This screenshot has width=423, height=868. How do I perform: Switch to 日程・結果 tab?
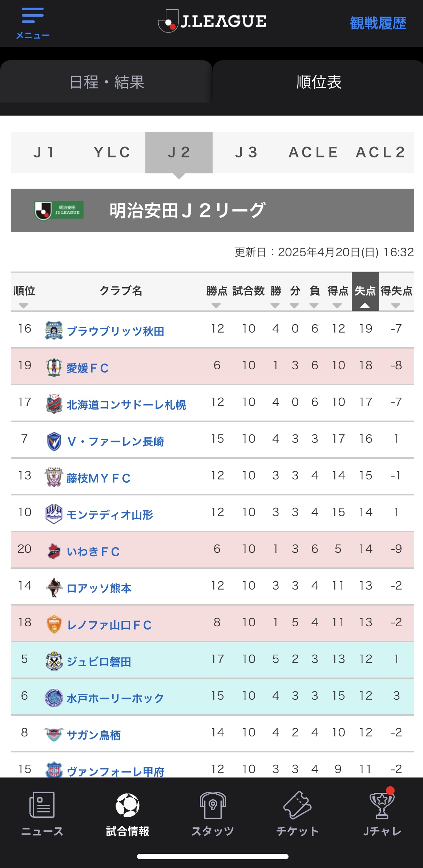click(x=106, y=82)
